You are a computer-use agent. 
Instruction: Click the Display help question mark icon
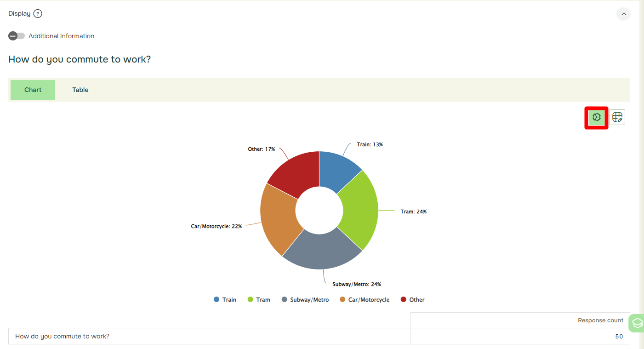click(x=38, y=14)
